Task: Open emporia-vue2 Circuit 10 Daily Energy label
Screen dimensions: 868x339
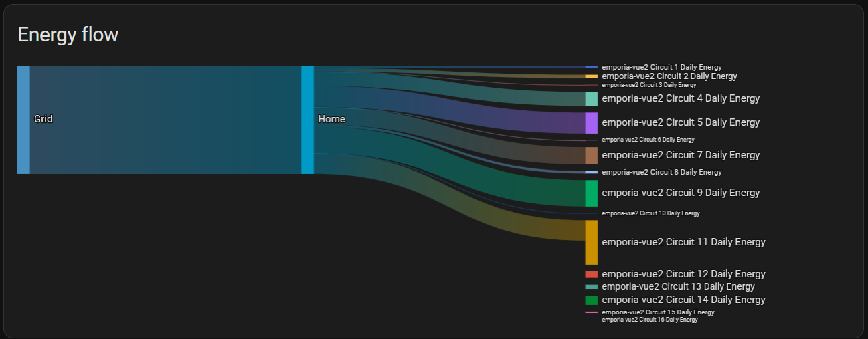Action: (x=650, y=213)
